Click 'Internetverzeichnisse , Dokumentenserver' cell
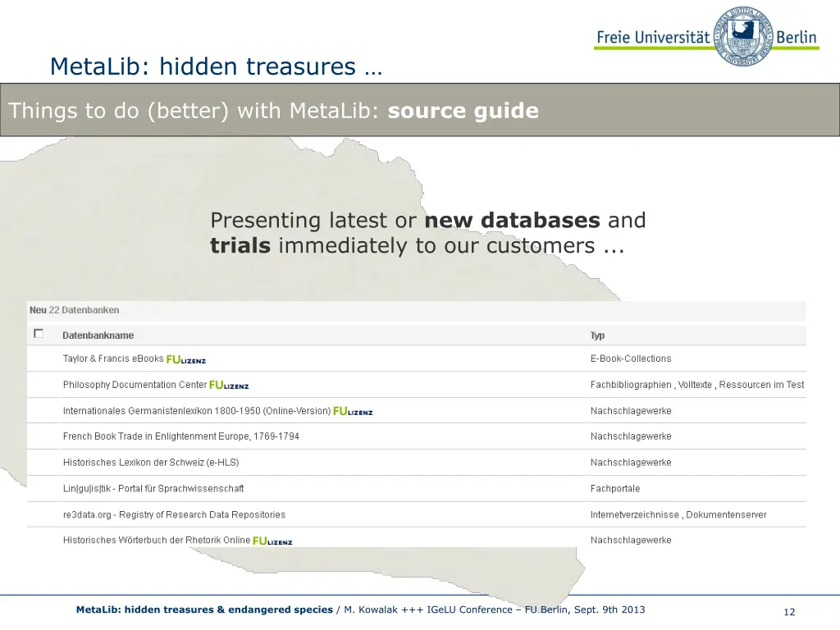 [678, 515]
